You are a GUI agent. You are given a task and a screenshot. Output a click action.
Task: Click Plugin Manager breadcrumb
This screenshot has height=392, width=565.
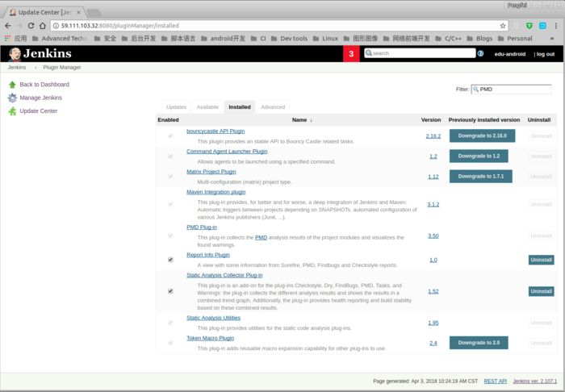[x=62, y=67]
